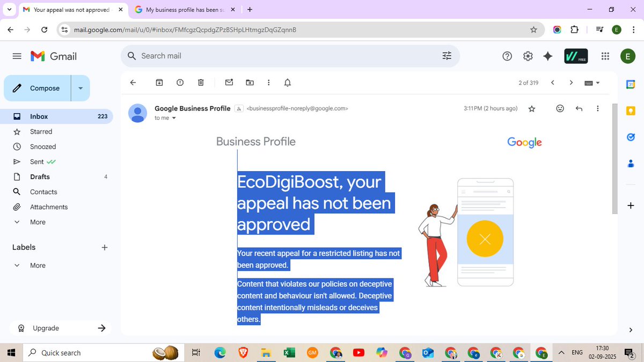
Task: Show search options filter icon
Action: [447, 56]
